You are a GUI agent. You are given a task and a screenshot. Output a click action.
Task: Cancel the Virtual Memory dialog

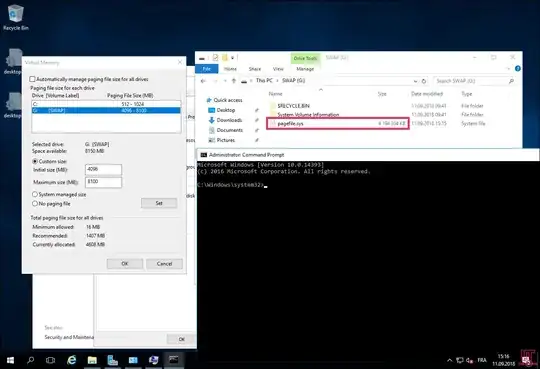pyautogui.click(x=164, y=264)
